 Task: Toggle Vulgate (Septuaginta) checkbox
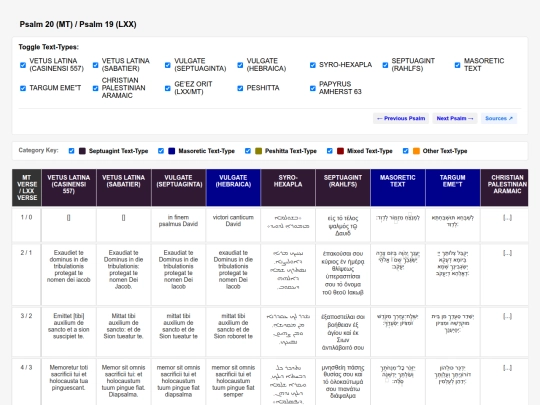(168, 65)
